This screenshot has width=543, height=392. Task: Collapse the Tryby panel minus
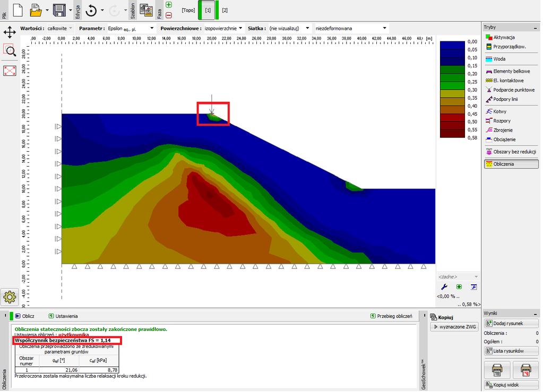tap(536, 28)
